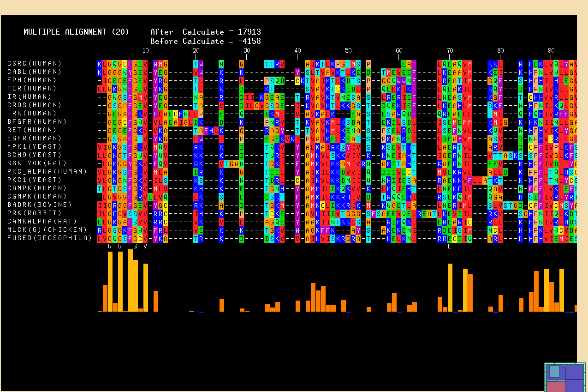
Task: Click ruler position marker 50
Action: click(x=348, y=51)
